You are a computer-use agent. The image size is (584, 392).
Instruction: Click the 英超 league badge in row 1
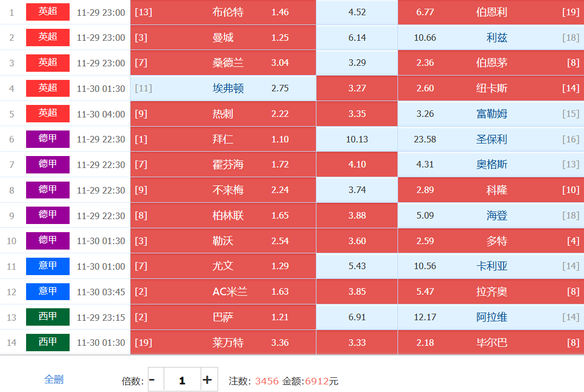point(48,12)
